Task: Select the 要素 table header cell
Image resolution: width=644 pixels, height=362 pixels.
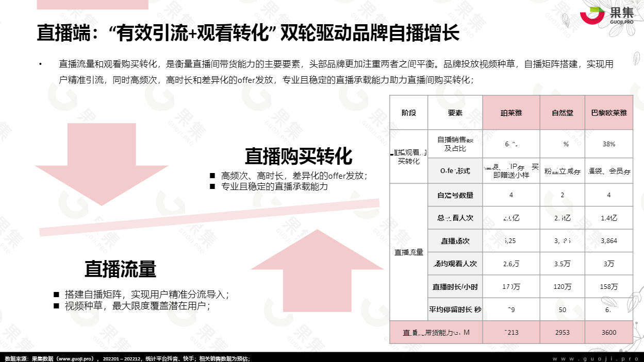Action: (x=455, y=112)
